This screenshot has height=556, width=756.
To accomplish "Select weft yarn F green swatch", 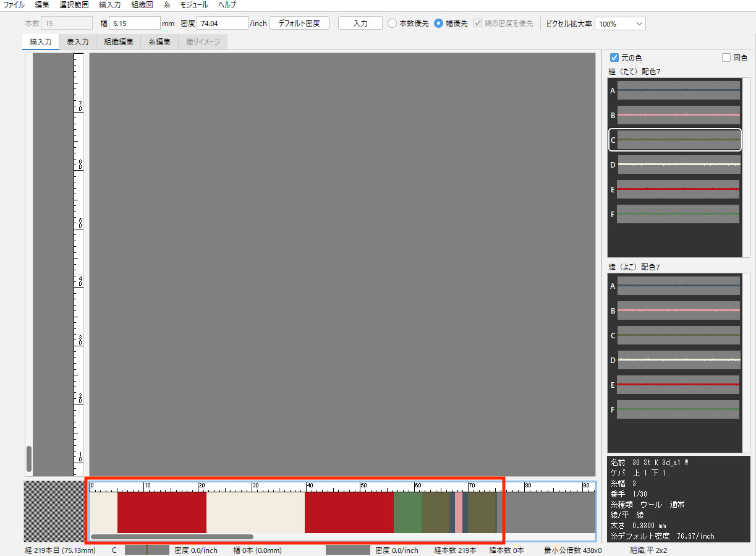I will click(x=678, y=409).
